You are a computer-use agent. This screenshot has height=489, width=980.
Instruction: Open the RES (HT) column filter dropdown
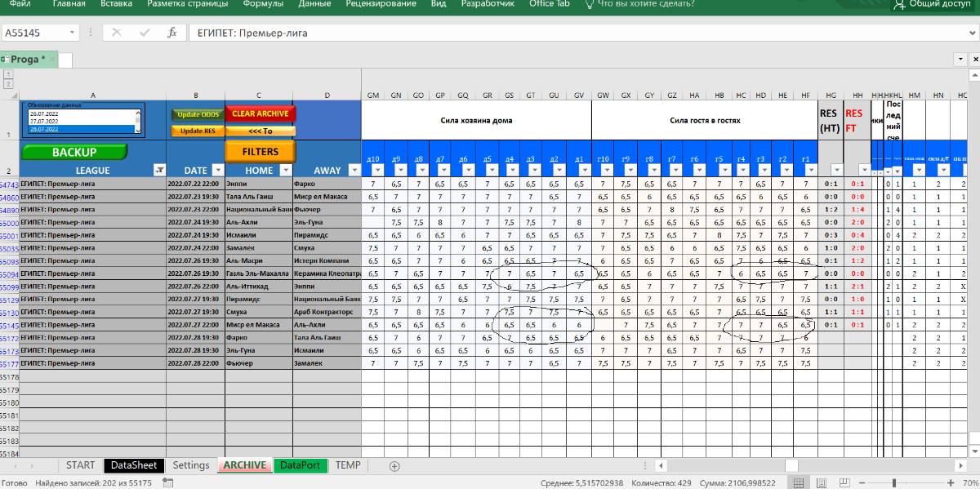[x=836, y=171]
